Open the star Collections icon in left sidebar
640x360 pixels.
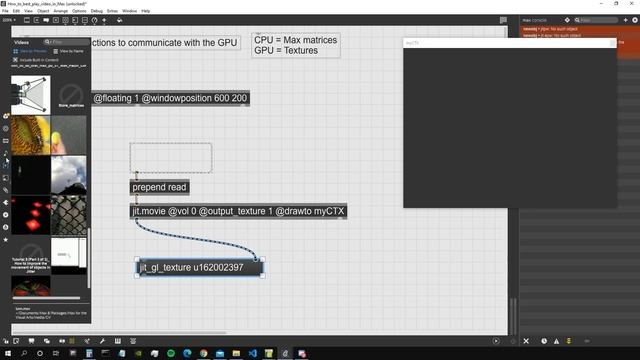tap(6, 240)
